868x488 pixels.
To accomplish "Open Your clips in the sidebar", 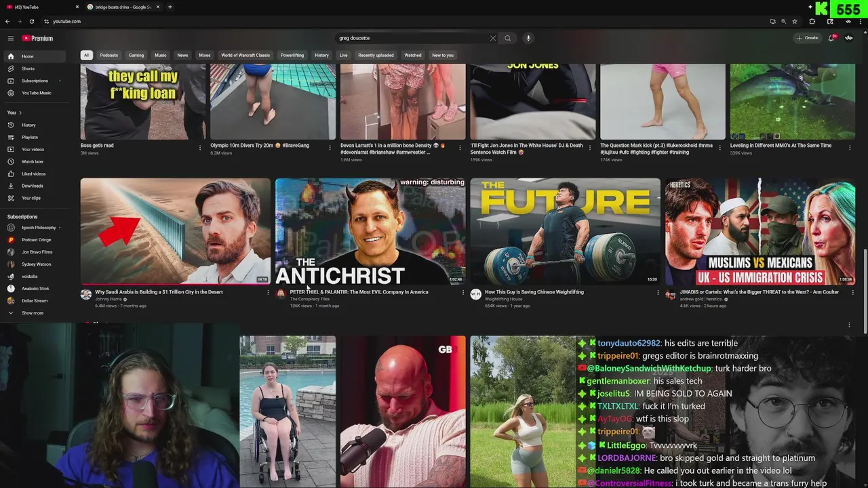I will tap(34, 198).
